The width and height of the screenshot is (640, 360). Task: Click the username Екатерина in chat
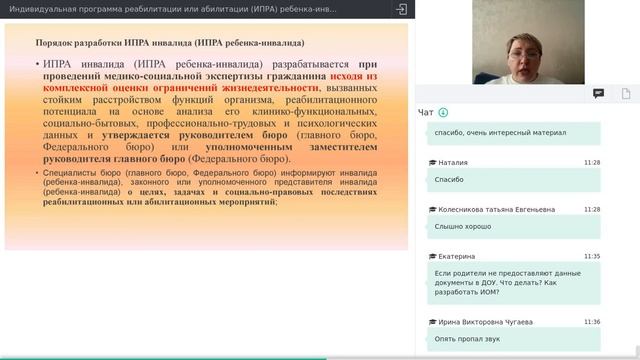[x=456, y=256]
